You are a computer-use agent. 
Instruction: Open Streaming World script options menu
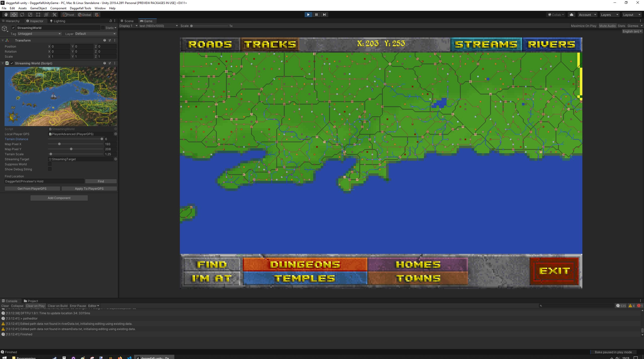click(115, 63)
